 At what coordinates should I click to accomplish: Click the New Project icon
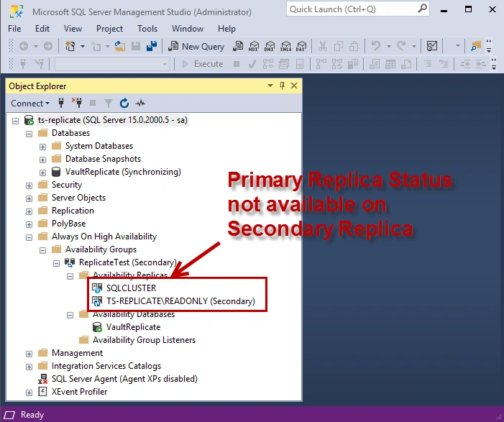(70, 46)
